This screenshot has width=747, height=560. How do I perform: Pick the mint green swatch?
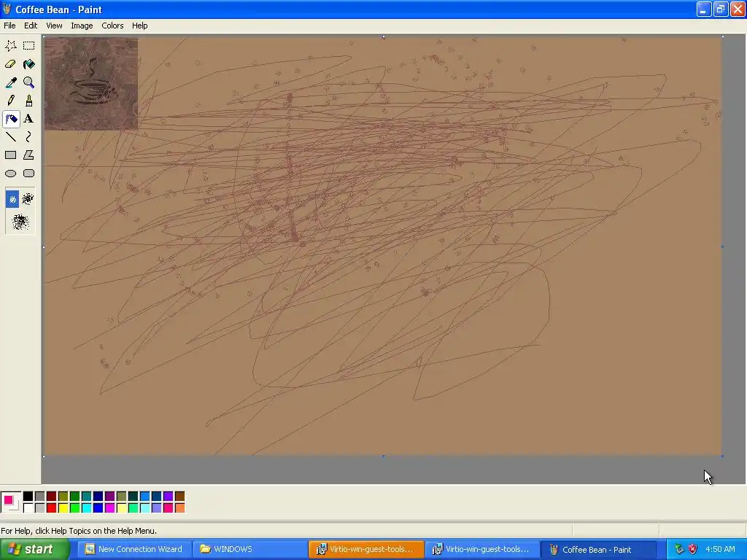pos(133,508)
